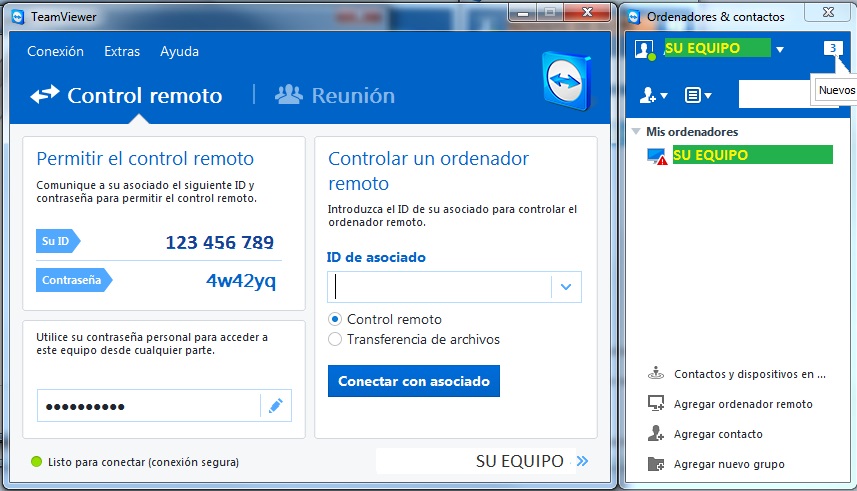Click the password value 4w42yq
The width and height of the screenshot is (857, 491).
click(240, 280)
